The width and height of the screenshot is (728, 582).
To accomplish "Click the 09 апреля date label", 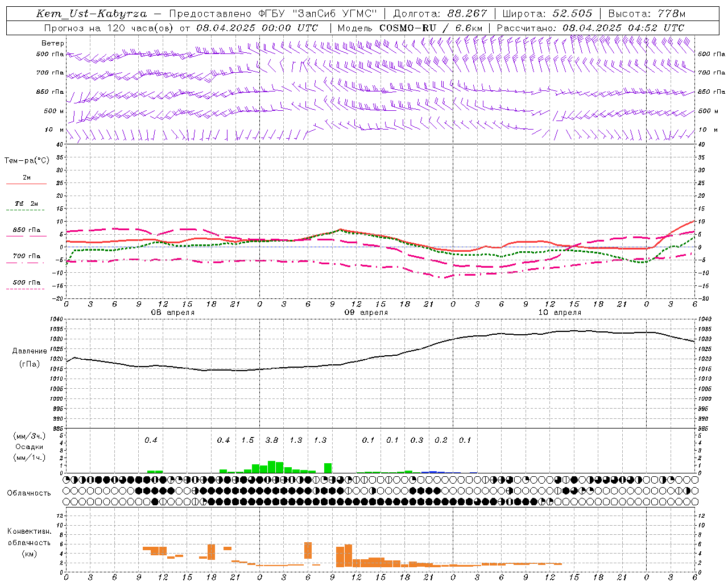I will [366, 312].
